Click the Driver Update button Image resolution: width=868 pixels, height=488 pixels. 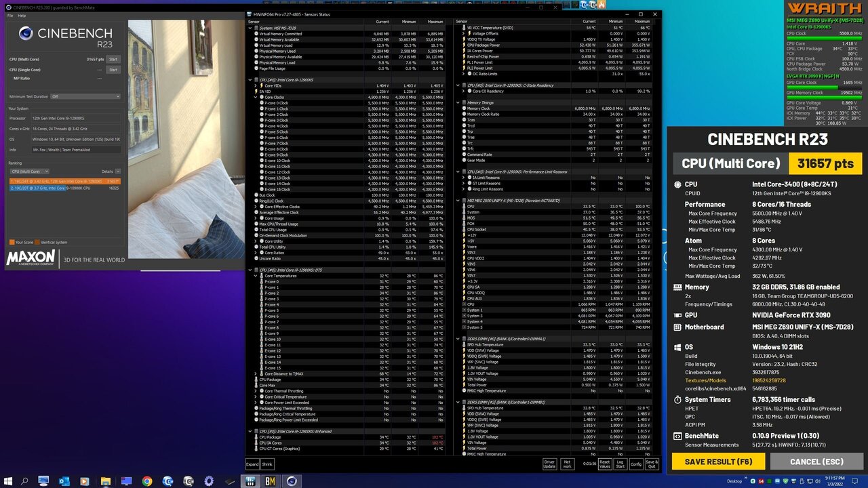point(550,464)
